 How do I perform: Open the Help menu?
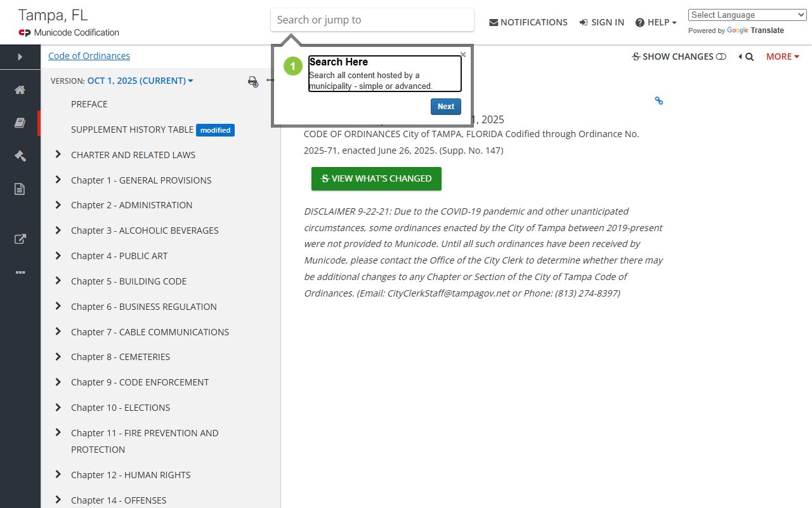(656, 22)
